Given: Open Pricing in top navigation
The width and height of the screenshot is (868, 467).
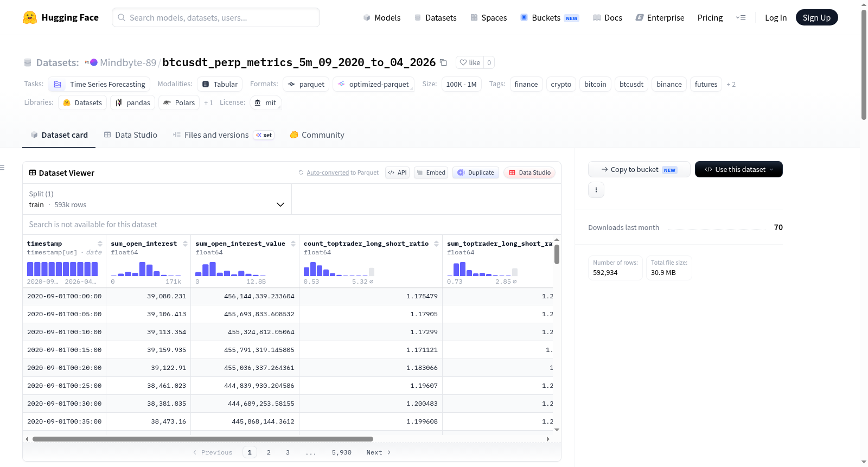Looking at the screenshot, I should pyautogui.click(x=710, y=17).
